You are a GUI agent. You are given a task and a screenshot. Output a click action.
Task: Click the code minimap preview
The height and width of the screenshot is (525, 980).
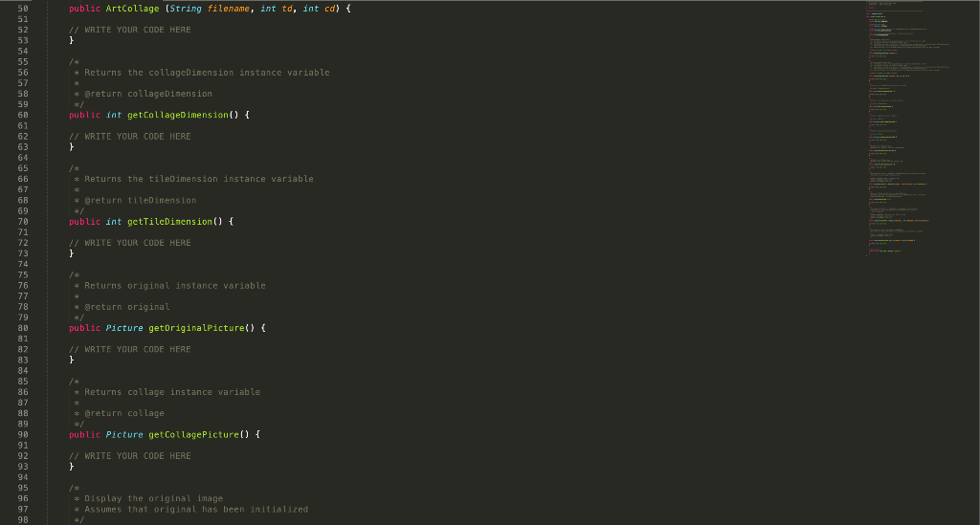(906, 129)
